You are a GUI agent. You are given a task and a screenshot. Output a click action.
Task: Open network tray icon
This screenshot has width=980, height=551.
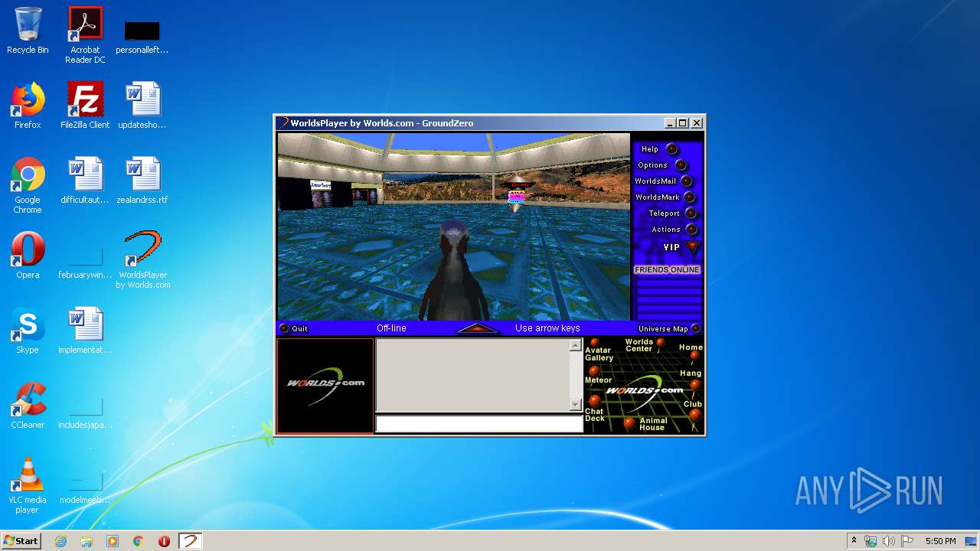(871, 541)
